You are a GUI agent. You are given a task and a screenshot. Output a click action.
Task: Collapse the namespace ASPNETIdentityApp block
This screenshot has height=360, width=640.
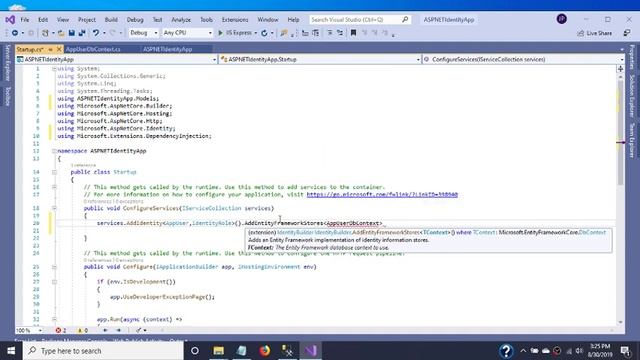click(54, 151)
